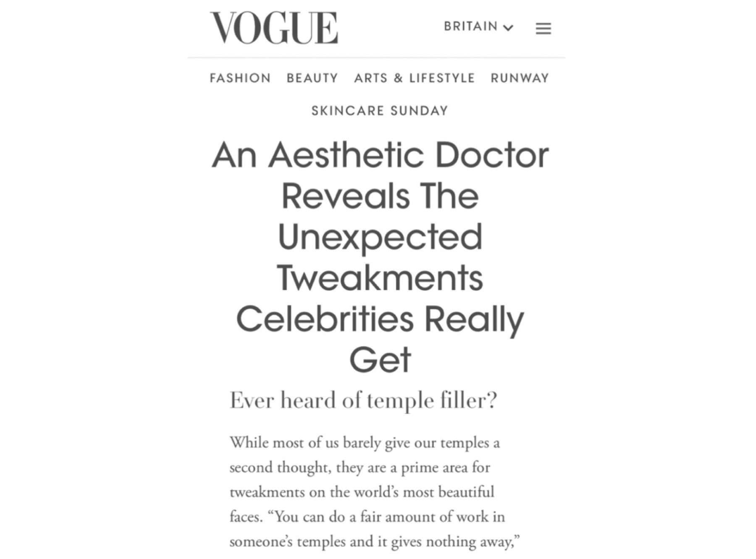Click the line starting "tweakments on the world's"
Viewport: 756px width, 559px height.
click(362, 492)
